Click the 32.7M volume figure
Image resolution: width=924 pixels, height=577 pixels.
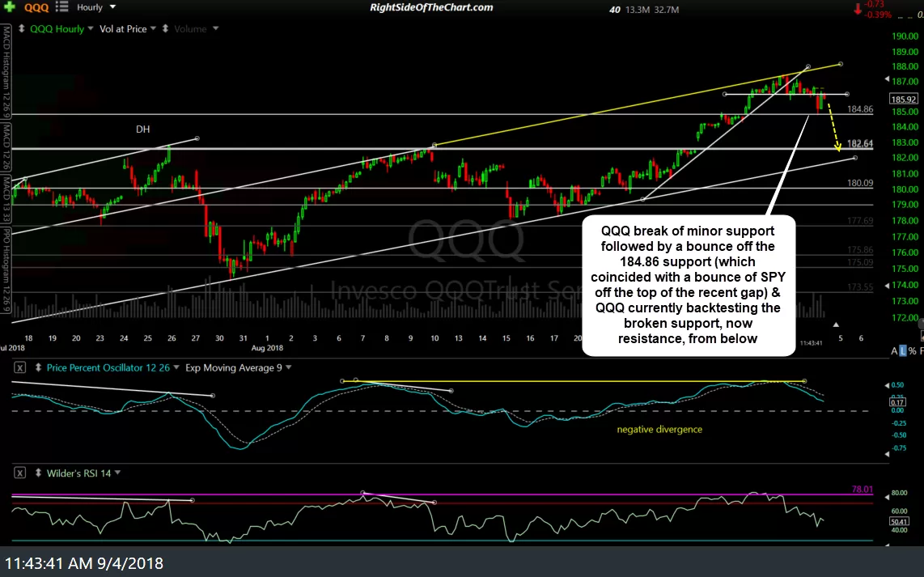pyautogui.click(x=667, y=10)
